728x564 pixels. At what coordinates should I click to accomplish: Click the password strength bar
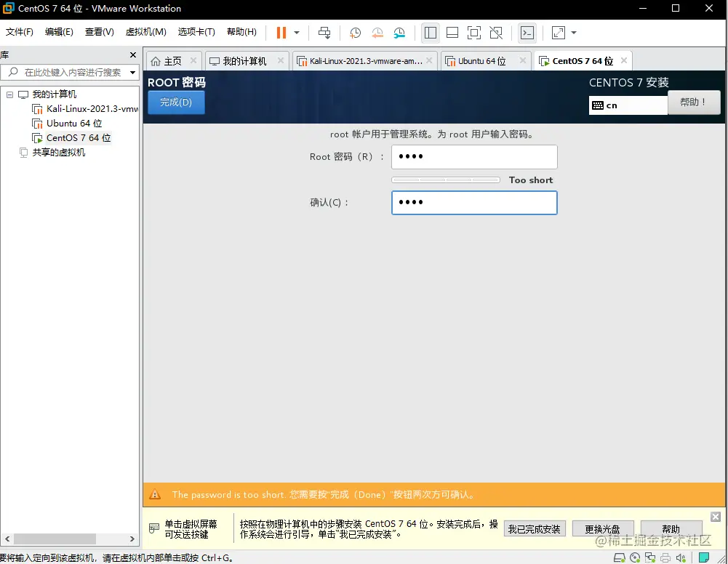point(446,180)
